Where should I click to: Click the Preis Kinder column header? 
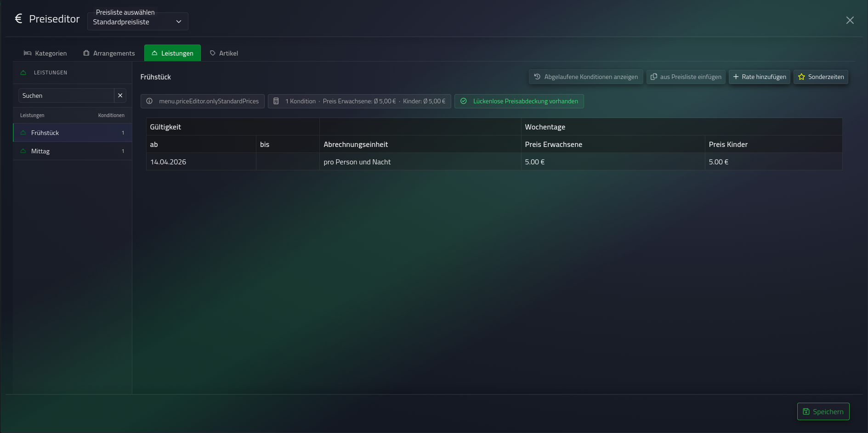point(774,144)
